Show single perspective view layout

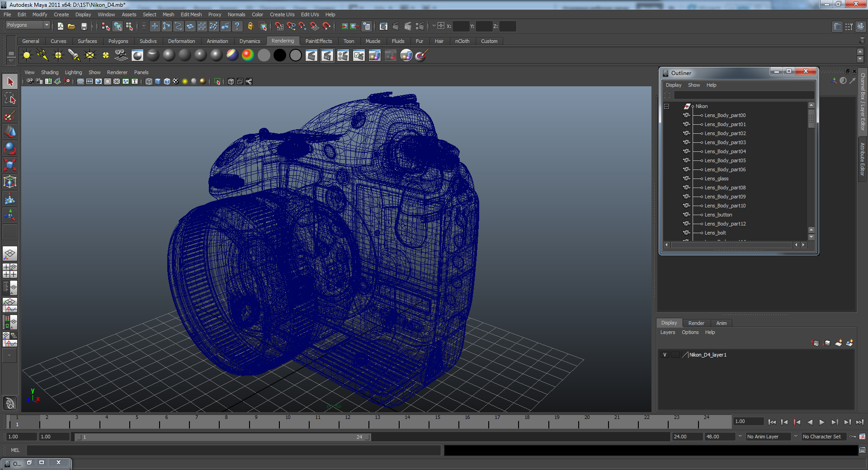tap(10, 254)
